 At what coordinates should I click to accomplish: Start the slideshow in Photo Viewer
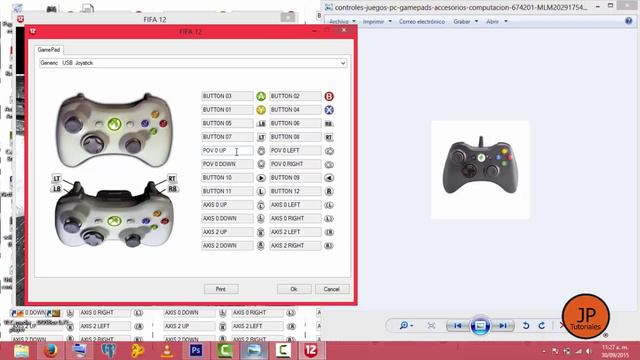(x=480, y=326)
